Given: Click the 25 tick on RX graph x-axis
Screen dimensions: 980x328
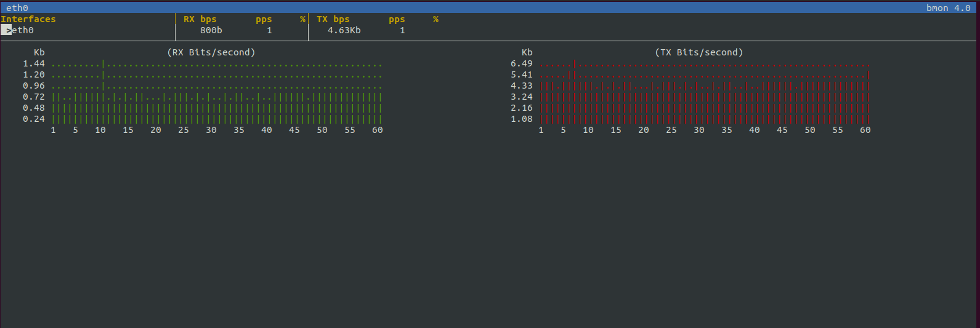Looking at the screenshot, I should tap(184, 130).
